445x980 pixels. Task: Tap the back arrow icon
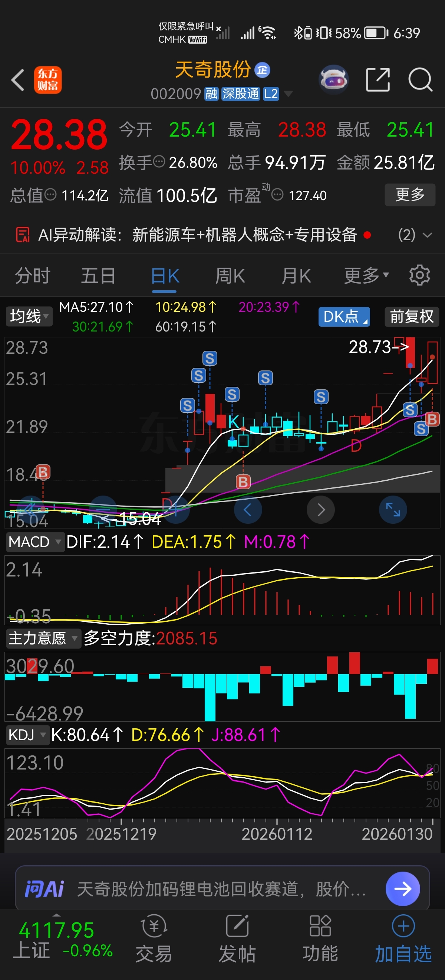pos(18,80)
